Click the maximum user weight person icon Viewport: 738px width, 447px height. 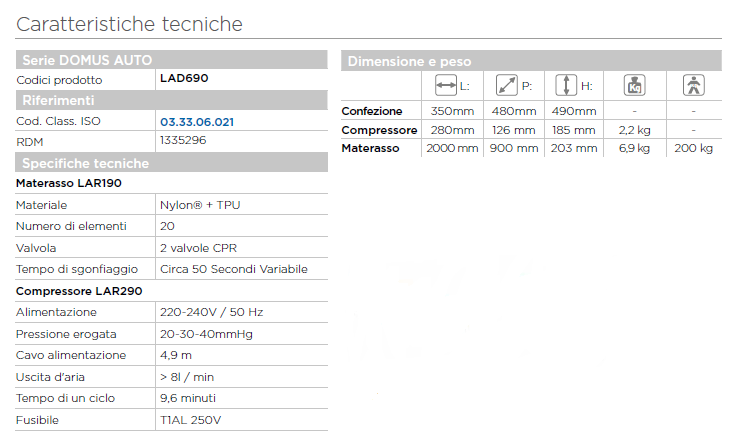pos(692,86)
